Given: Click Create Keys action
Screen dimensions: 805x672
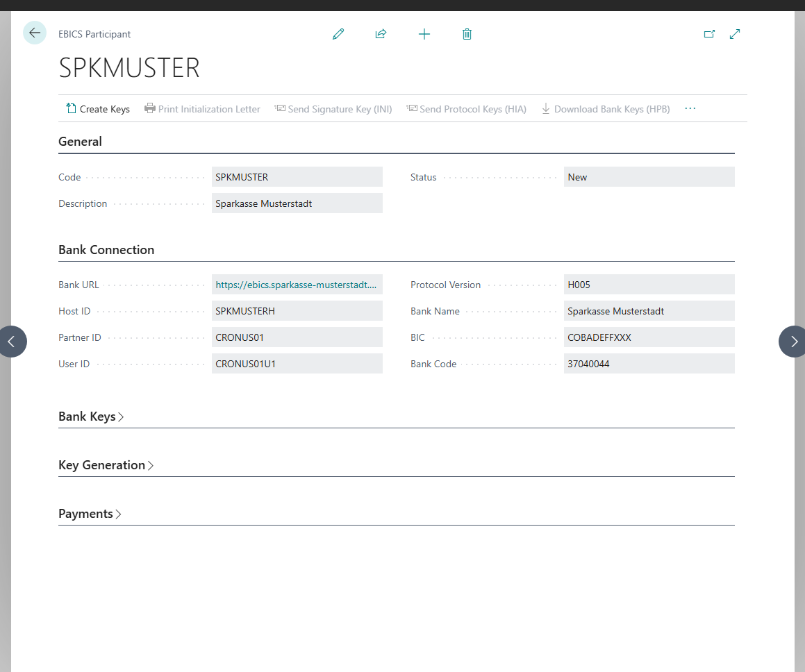Looking at the screenshot, I should click(97, 109).
